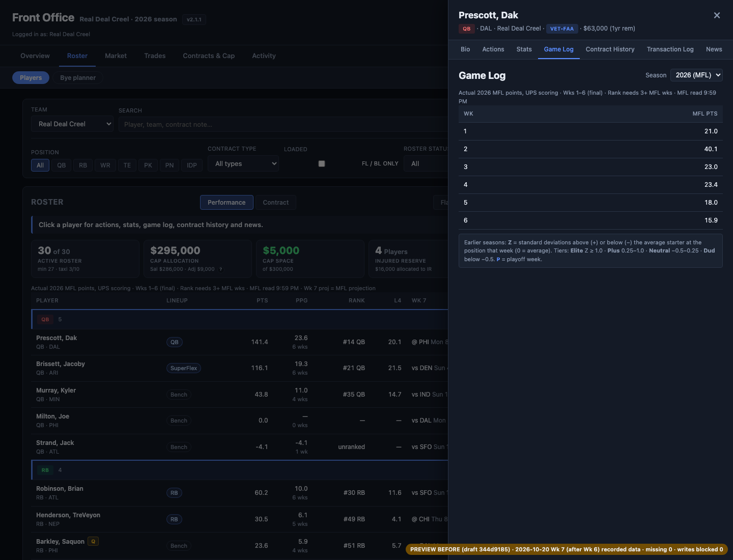Switch to the Bye planner view

click(x=78, y=78)
